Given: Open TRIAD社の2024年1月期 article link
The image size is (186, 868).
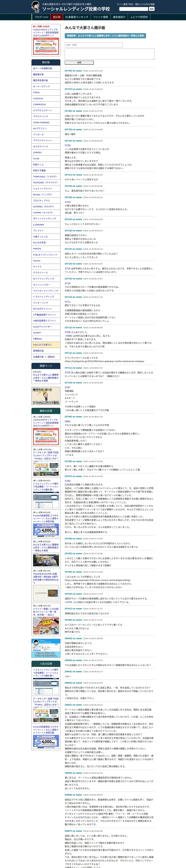Looking at the screenshot, I should point(46,578).
